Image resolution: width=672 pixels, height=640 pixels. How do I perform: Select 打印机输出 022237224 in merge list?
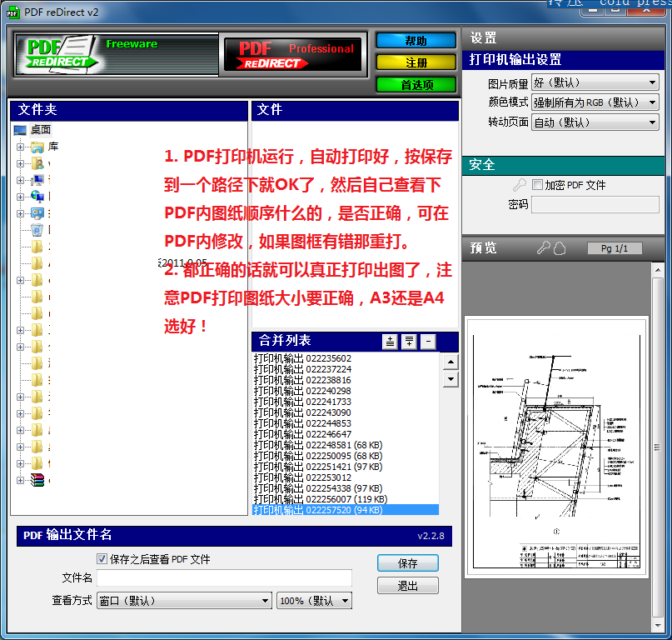tap(346, 369)
